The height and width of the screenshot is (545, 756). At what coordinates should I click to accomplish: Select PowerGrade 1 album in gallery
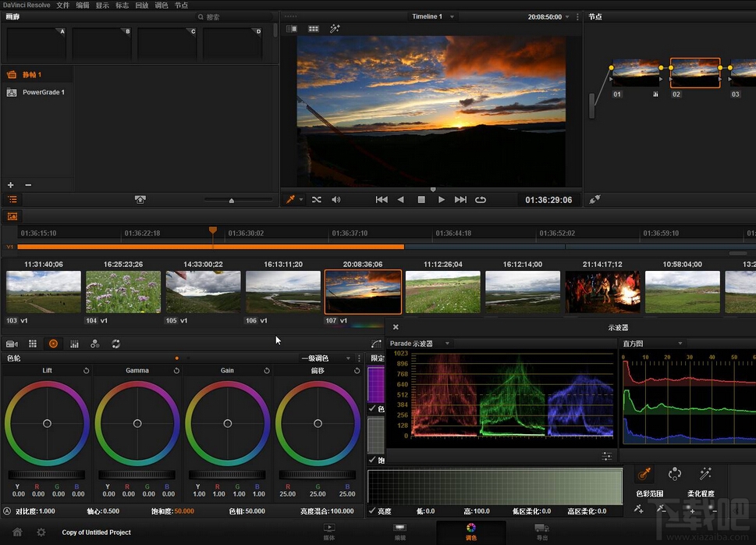tap(43, 92)
